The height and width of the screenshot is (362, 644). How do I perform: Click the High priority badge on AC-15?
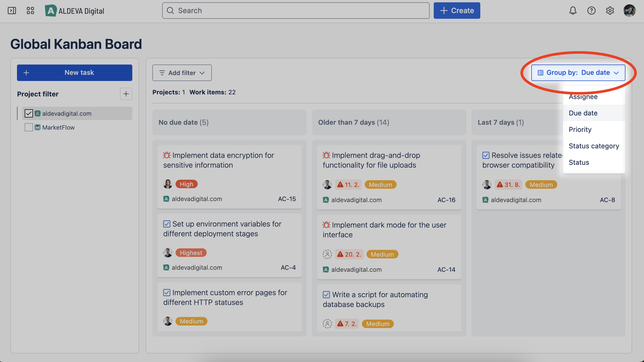[186, 184]
